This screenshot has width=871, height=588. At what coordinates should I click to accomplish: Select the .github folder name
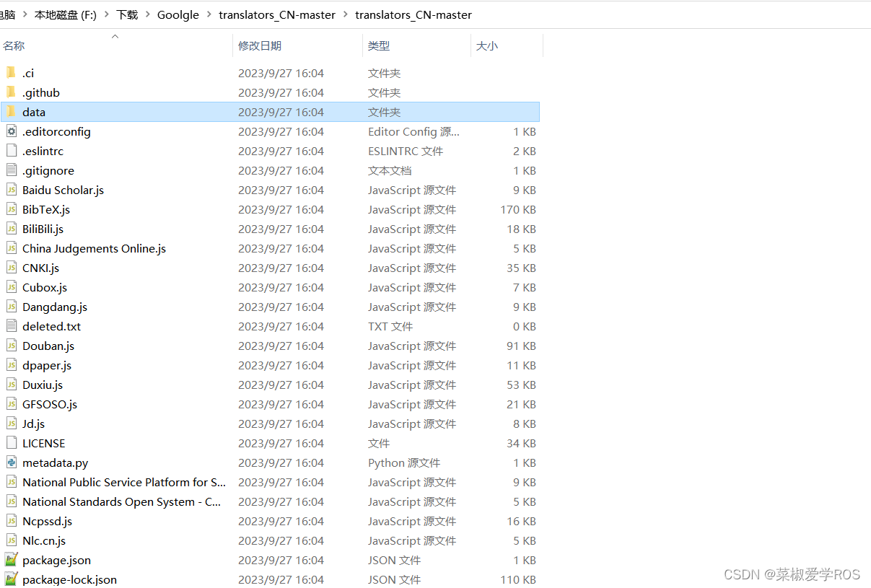click(x=41, y=92)
